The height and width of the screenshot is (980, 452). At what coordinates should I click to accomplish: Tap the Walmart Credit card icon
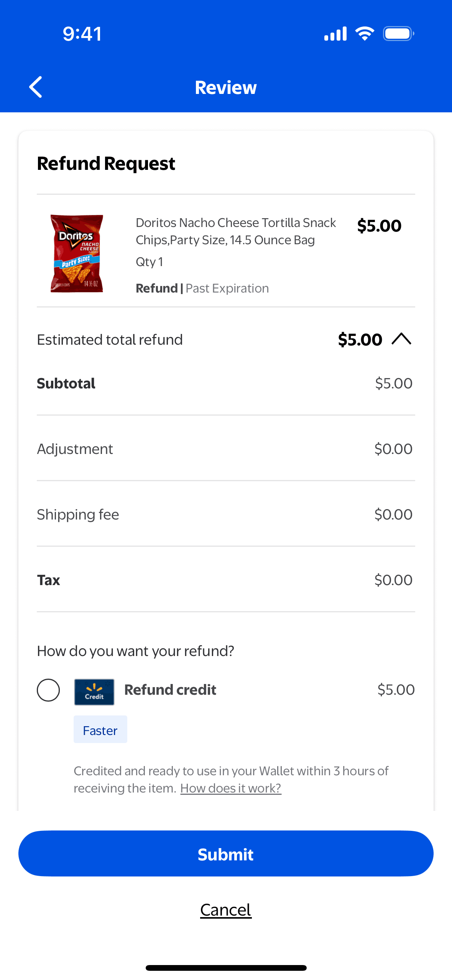(94, 692)
